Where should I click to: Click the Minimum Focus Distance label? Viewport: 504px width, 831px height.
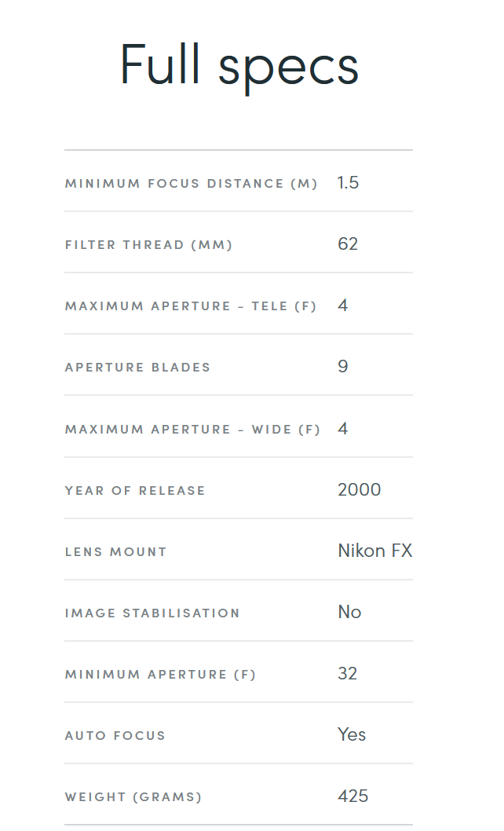click(x=191, y=184)
